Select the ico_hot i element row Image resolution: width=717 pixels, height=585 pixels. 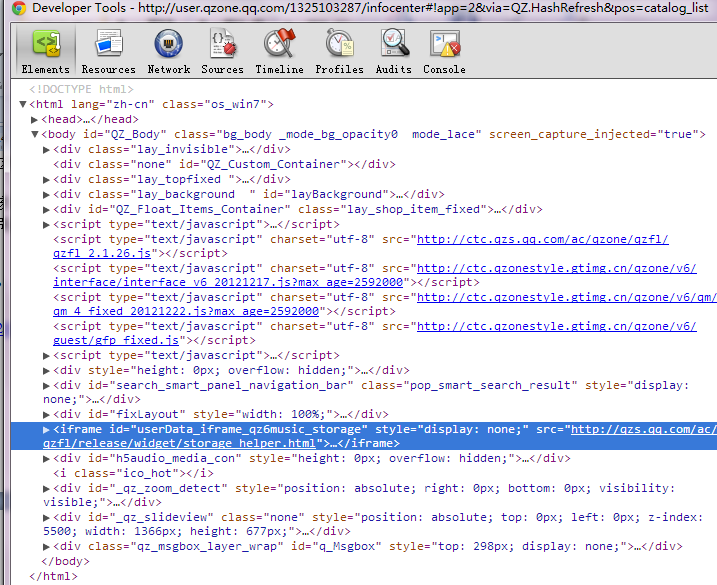click(133, 473)
